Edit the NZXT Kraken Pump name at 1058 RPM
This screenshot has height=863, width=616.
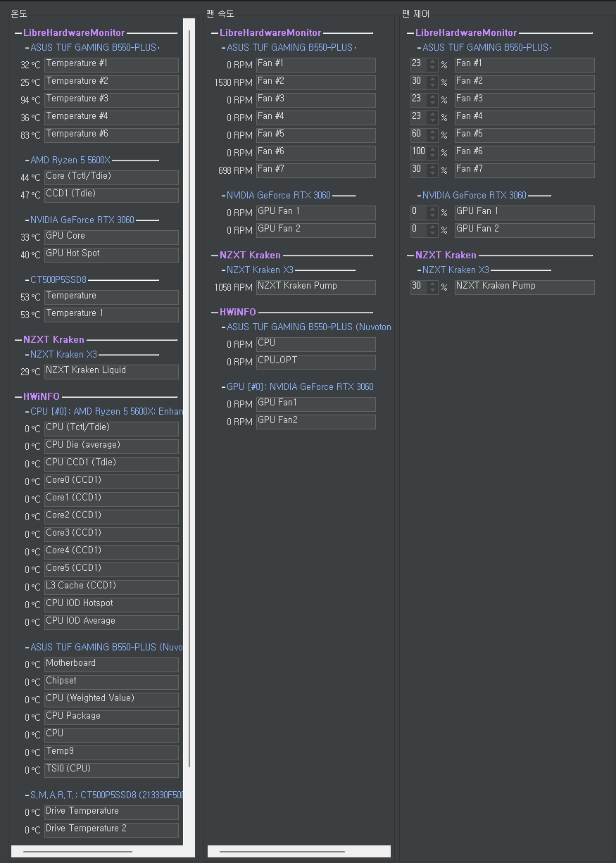(x=315, y=287)
